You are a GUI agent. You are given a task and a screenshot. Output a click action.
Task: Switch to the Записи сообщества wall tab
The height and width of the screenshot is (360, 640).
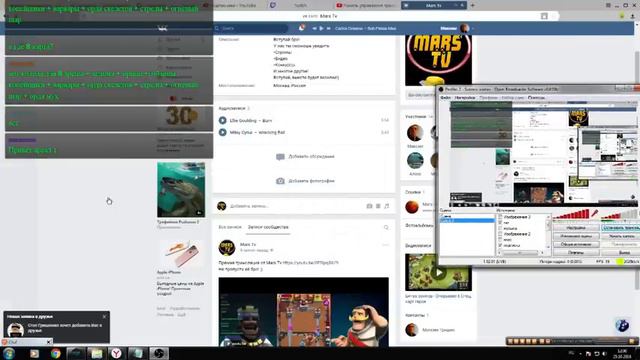pos(268,227)
